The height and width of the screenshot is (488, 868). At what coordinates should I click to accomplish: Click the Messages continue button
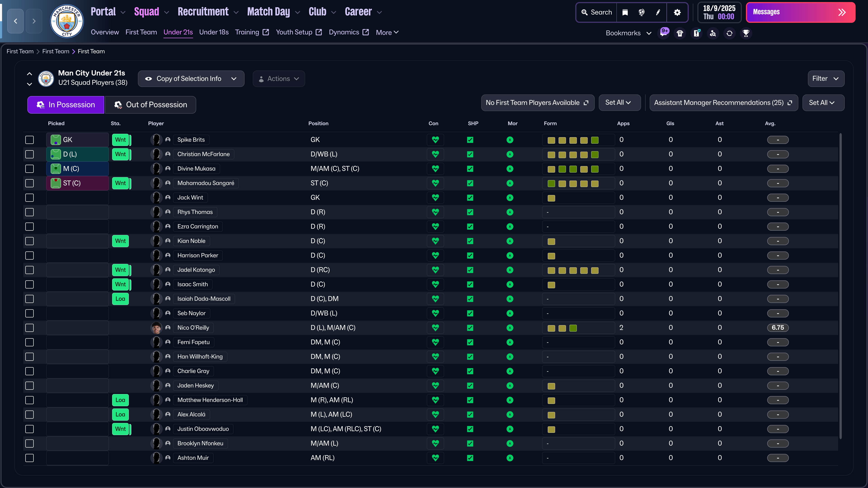[x=800, y=12]
